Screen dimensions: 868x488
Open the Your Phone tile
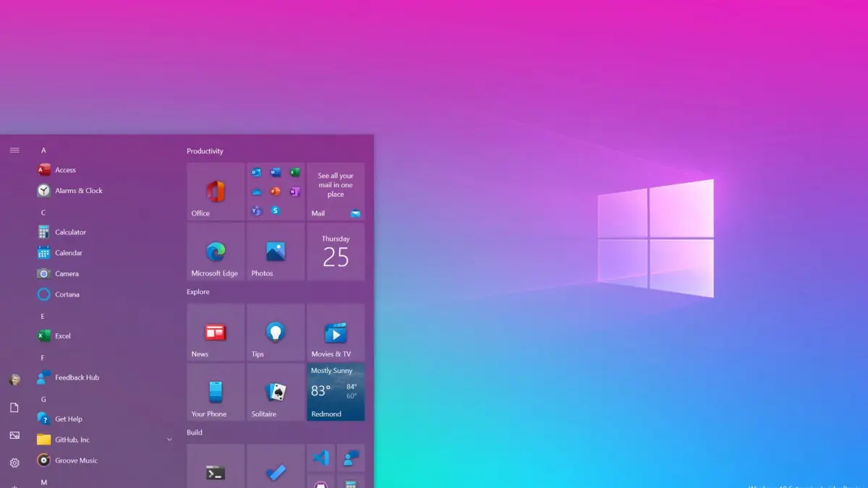pos(216,393)
